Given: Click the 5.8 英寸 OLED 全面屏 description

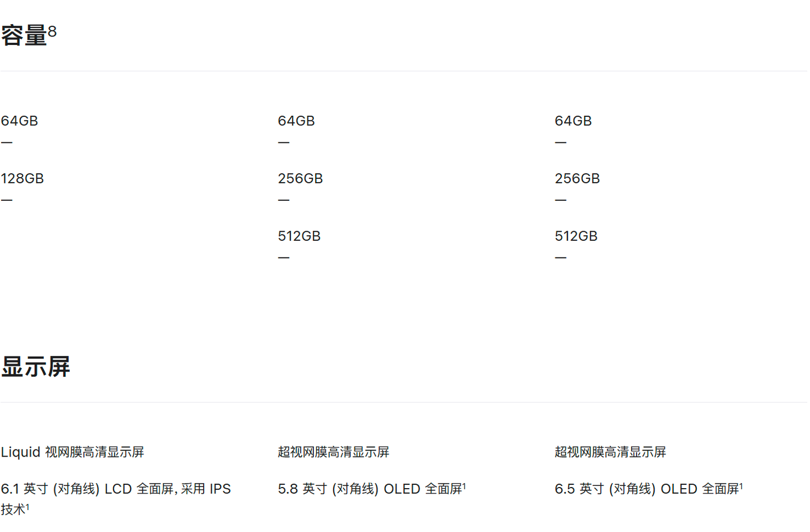Looking at the screenshot, I should click(x=370, y=489).
